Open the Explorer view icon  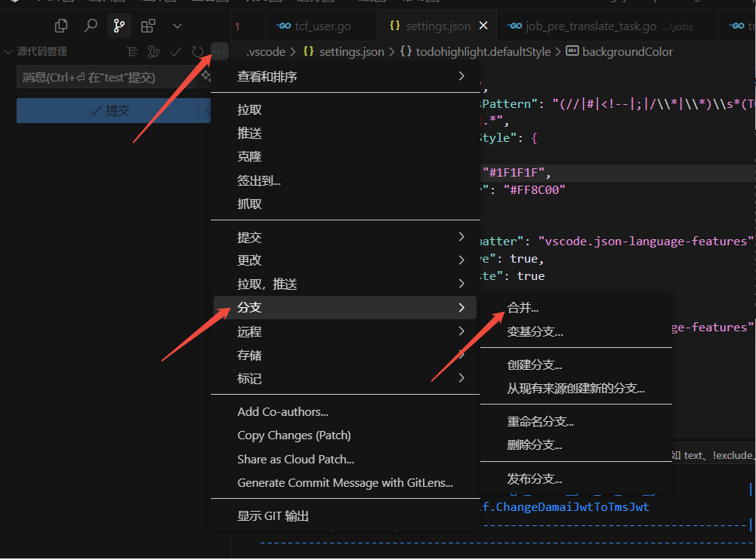click(61, 26)
